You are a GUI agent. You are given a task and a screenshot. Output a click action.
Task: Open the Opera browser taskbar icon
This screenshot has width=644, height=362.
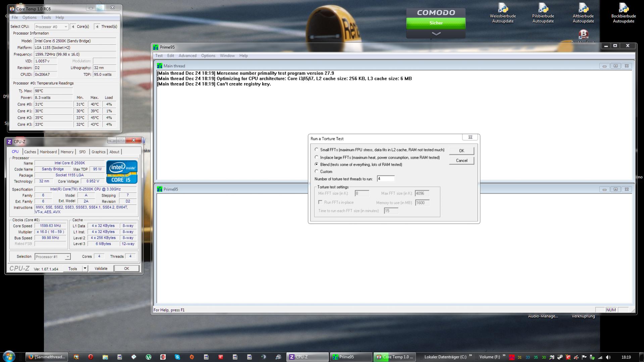(91, 357)
